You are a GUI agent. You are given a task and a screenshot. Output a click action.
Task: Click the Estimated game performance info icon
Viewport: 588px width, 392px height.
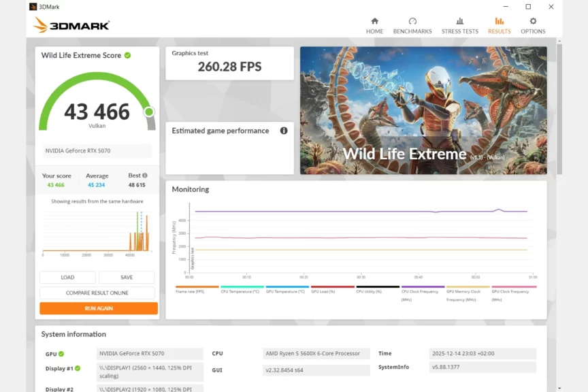point(284,131)
